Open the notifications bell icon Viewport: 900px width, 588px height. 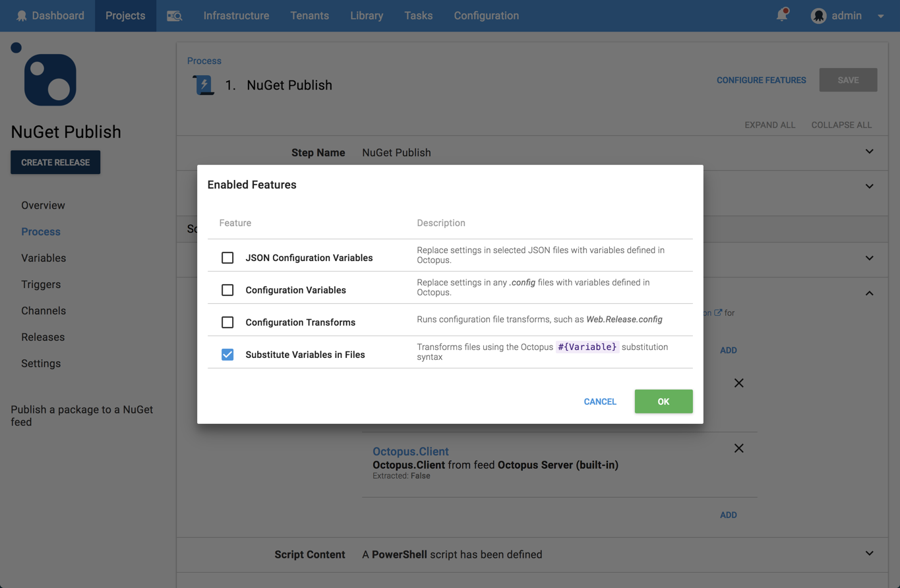782,15
